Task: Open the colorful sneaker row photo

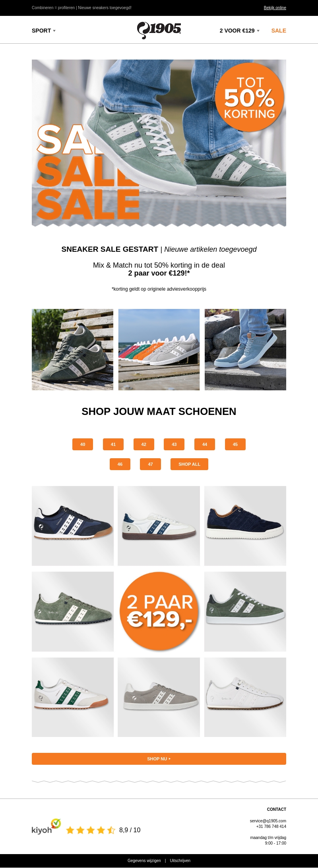Action: click(159, 349)
